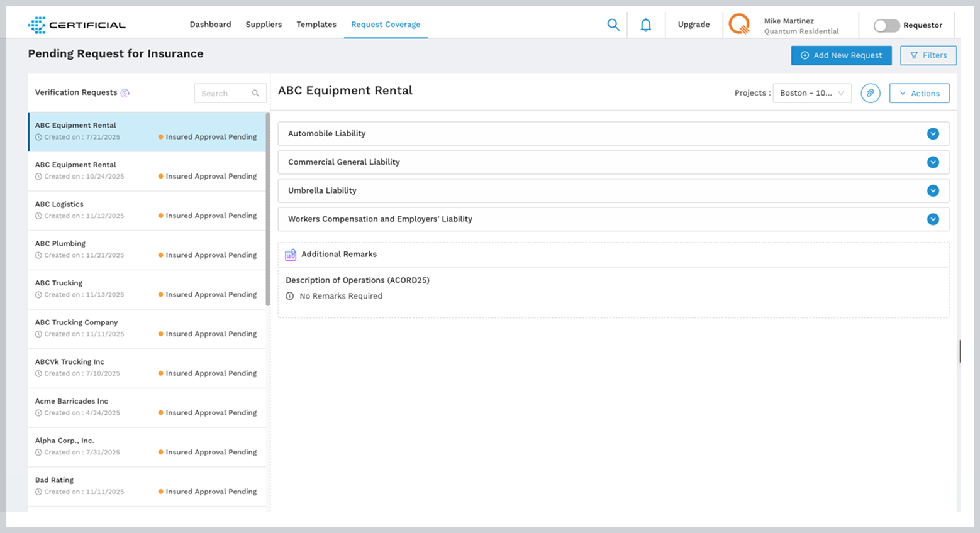This screenshot has width=980, height=533.
Task: Click Insured Approval Pending status for Bad Rating
Action: coord(208,492)
